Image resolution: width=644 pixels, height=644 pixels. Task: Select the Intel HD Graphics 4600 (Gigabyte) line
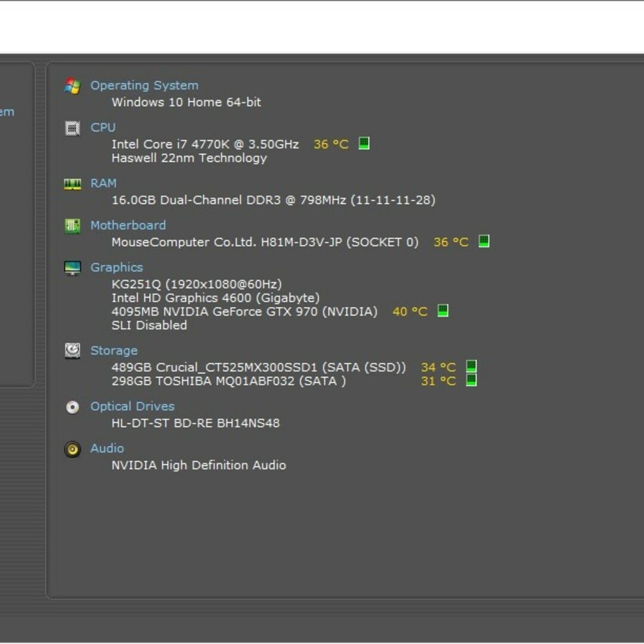(215, 298)
